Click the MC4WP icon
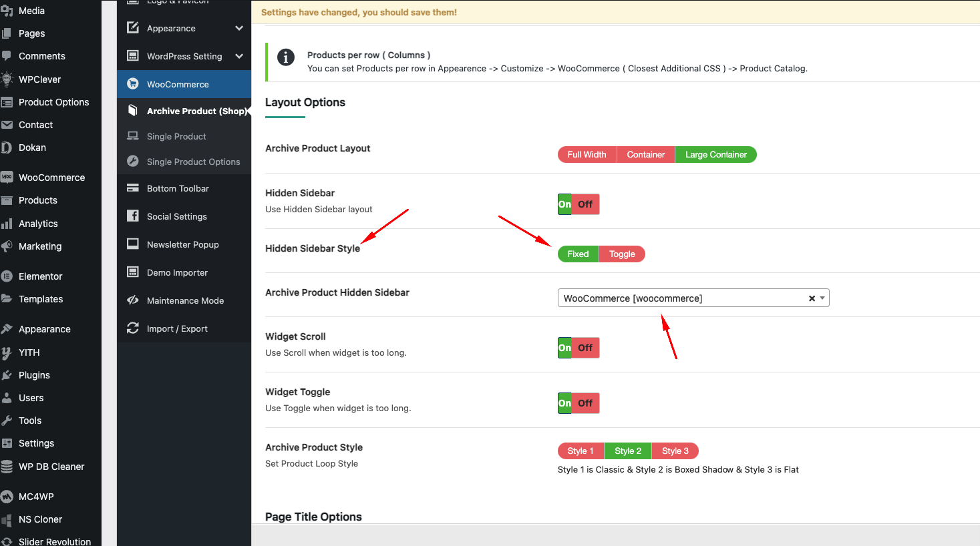The width and height of the screenshot is (980, 546). [x=7, y=497]
